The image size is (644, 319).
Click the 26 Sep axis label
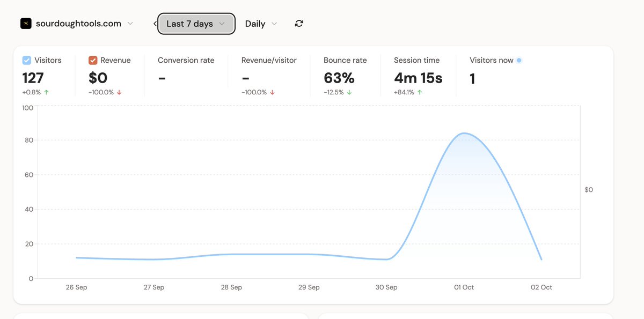(76, 287)
